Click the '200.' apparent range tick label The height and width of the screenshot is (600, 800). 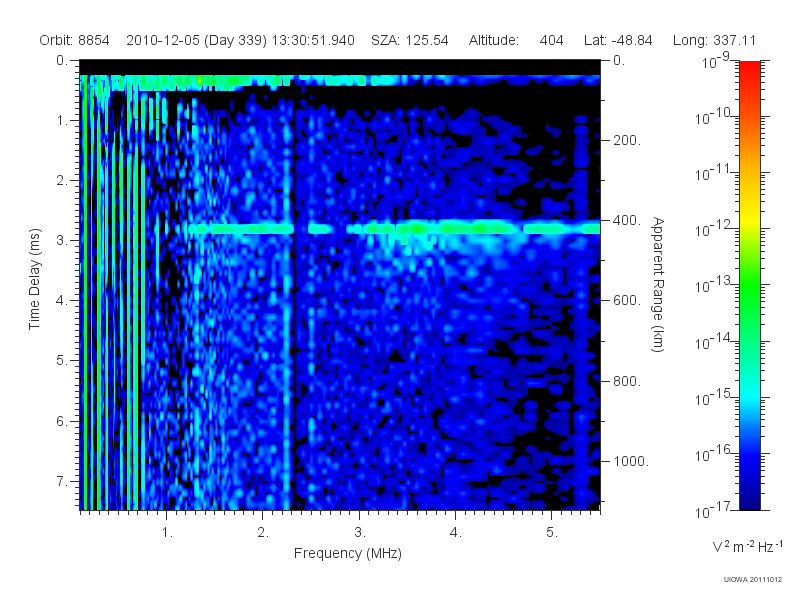(x=627, y=140)
